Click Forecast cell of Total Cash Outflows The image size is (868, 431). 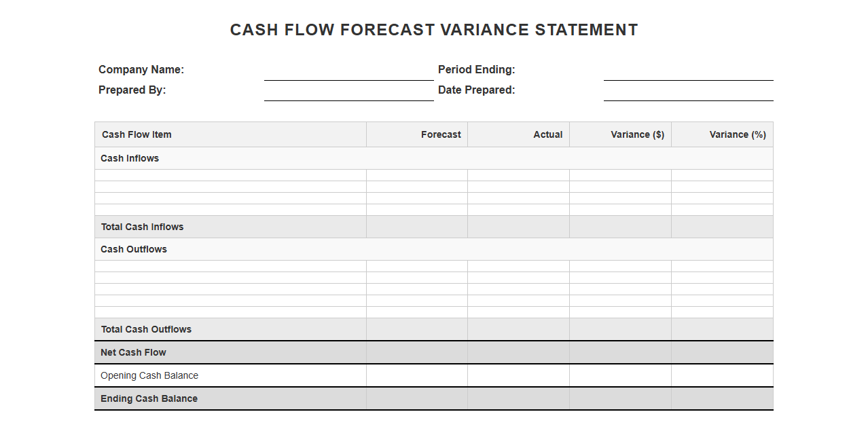pos(417,329)
